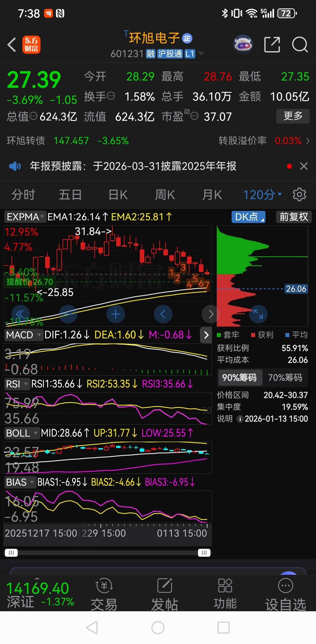Tap 市盈 info circle icon
This screenshot has width=316, height=644.
tap(194, 116)
